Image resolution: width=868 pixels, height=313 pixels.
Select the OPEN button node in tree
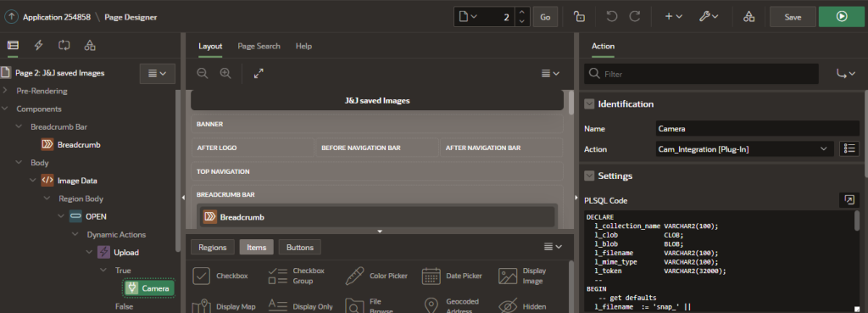click(x=96, y=216)
